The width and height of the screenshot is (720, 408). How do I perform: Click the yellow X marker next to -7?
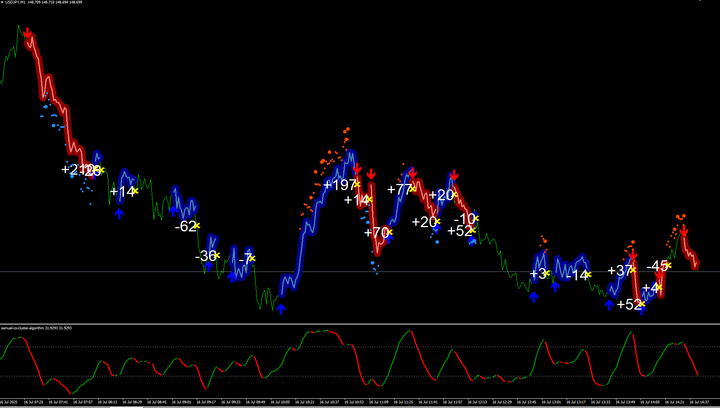[251, 258]
